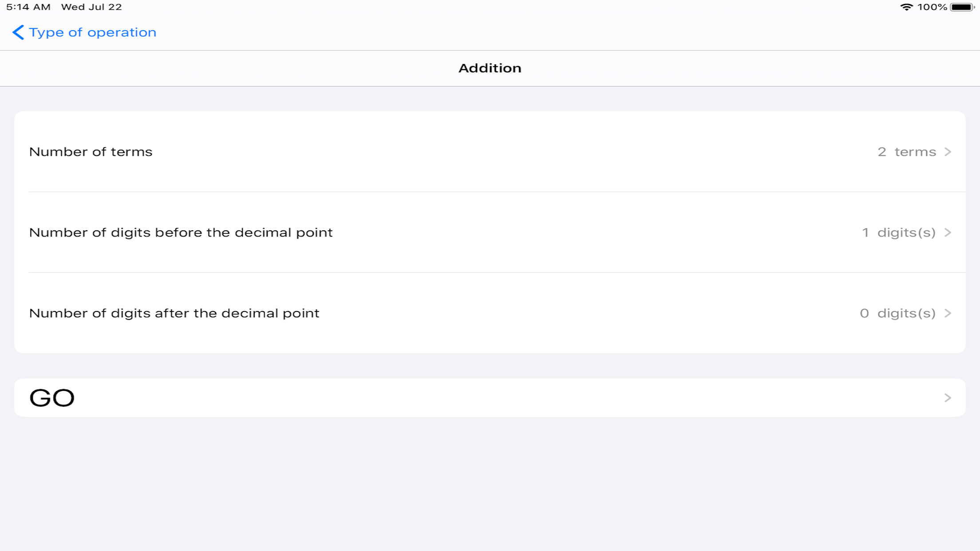
Task: Click the 'Number of terms' label text
Action: click(x=91, y=152)
